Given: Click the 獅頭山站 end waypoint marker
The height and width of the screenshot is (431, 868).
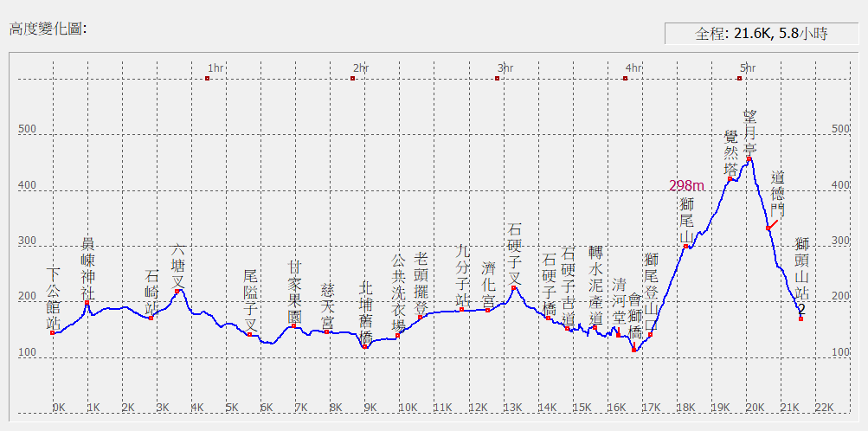Looking at the screenshot, I should coord(800,318).
